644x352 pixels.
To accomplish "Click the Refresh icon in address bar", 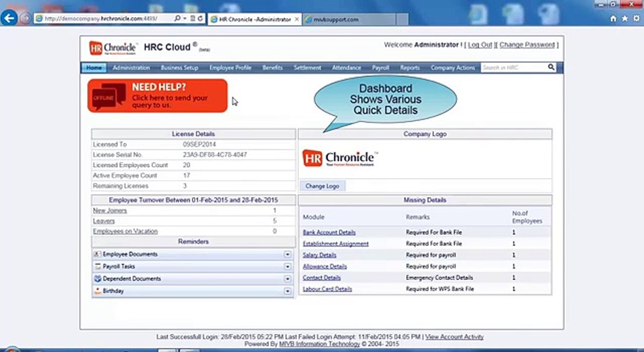I will [200, 19].
